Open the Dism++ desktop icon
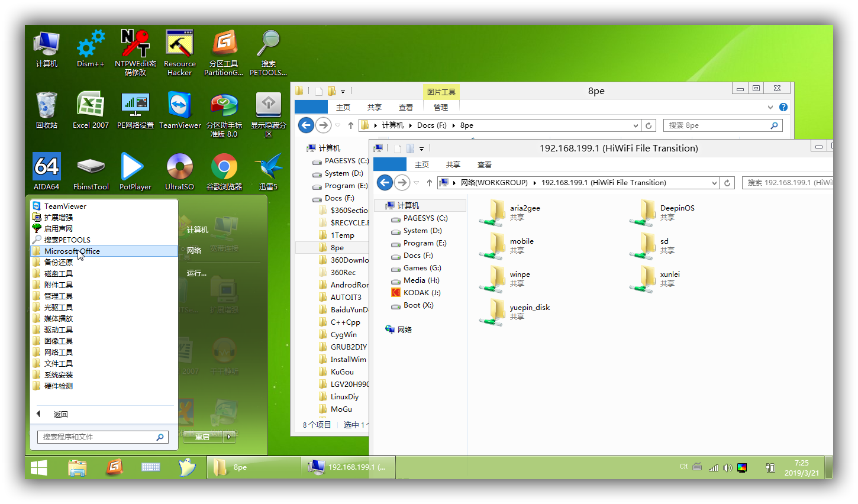 [91, 49]
